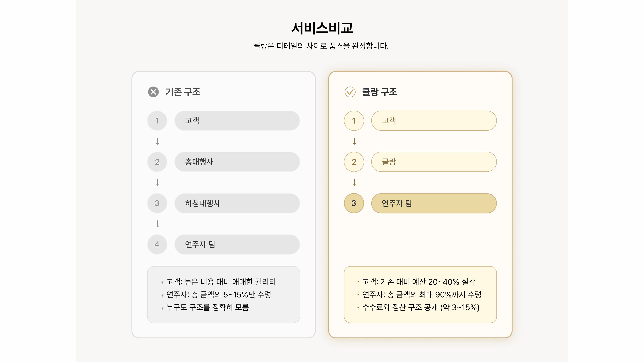Click the gold 고객 pill in 클랑 구조
The image size is (644, 362).
(434, 121)
